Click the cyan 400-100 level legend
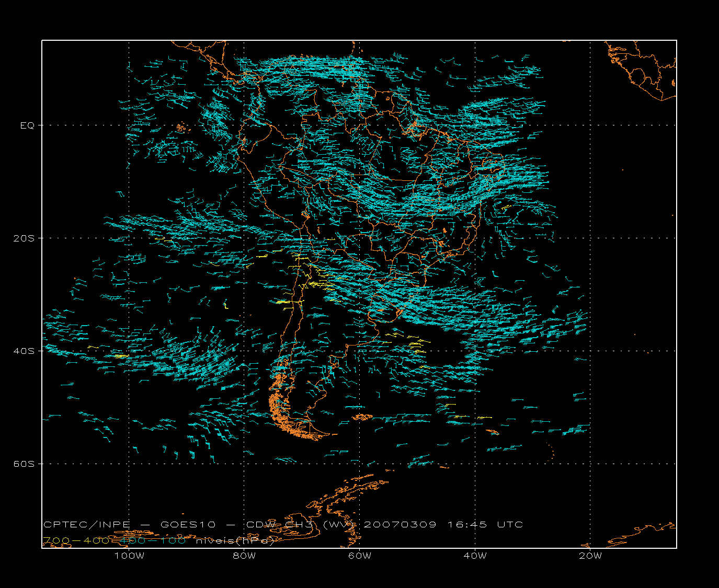719x588 pixels. pyautogui.click(x=154, y=541)
